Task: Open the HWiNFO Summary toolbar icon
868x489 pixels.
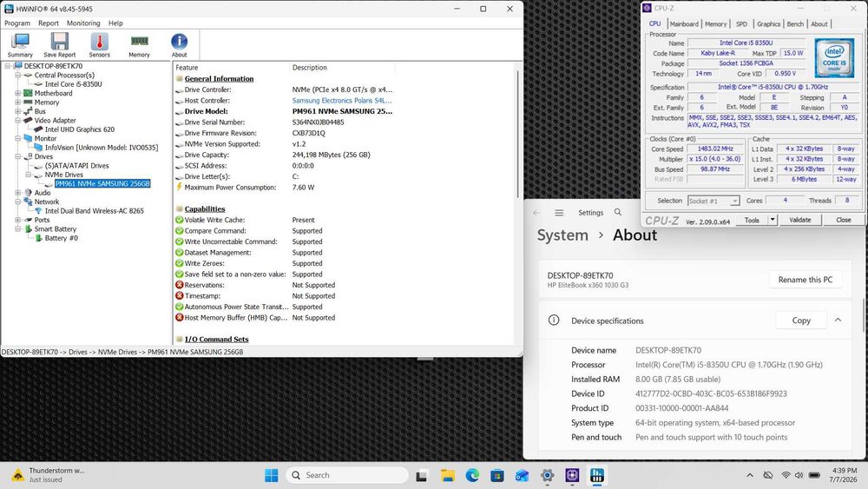Action: (x=20, y=45)
